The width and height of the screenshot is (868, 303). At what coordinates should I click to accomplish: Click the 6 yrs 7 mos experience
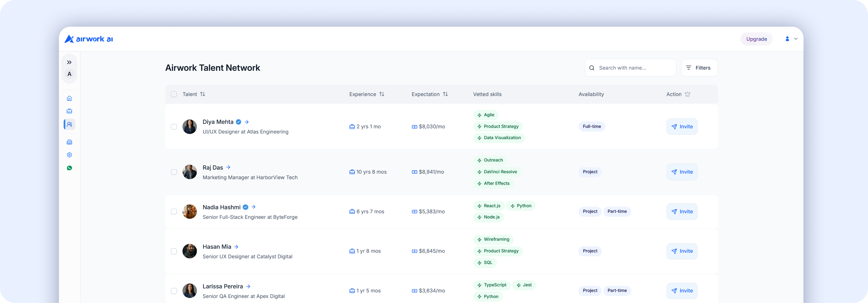(x=370, y=212)
